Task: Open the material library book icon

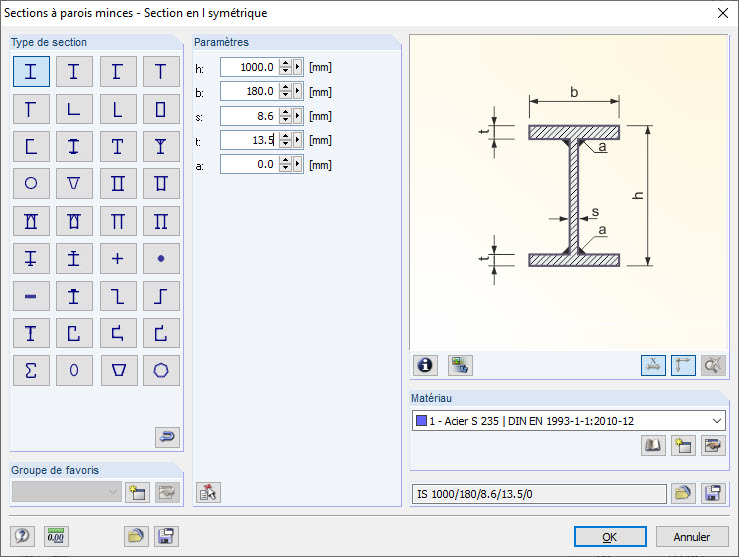Action: 653,445
